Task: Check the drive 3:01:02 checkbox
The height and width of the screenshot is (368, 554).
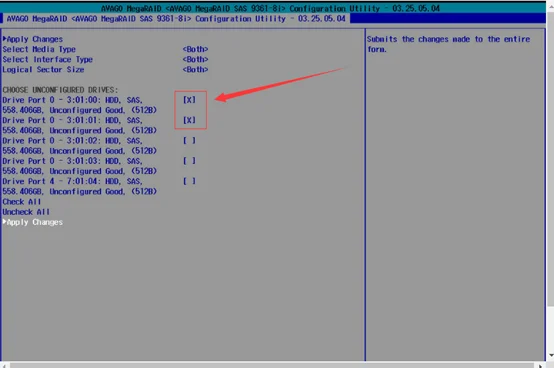Action: [x=189, y=141]
